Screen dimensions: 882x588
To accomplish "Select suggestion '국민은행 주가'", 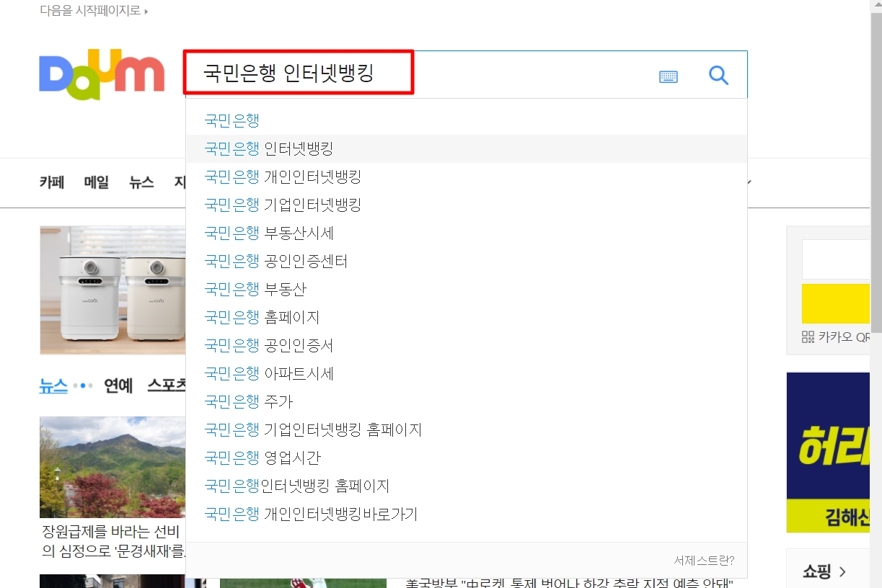I will point(466,401).
